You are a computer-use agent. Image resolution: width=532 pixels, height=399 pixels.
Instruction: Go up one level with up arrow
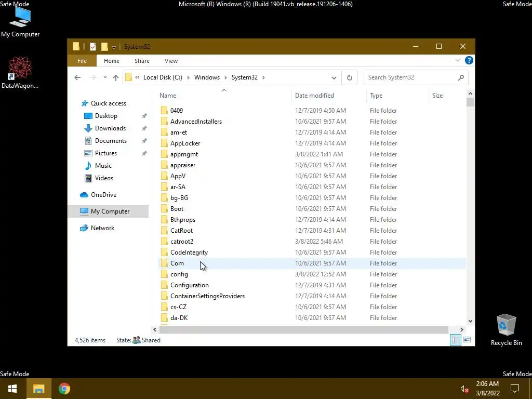pyautogui.click(x=116, y=77)
